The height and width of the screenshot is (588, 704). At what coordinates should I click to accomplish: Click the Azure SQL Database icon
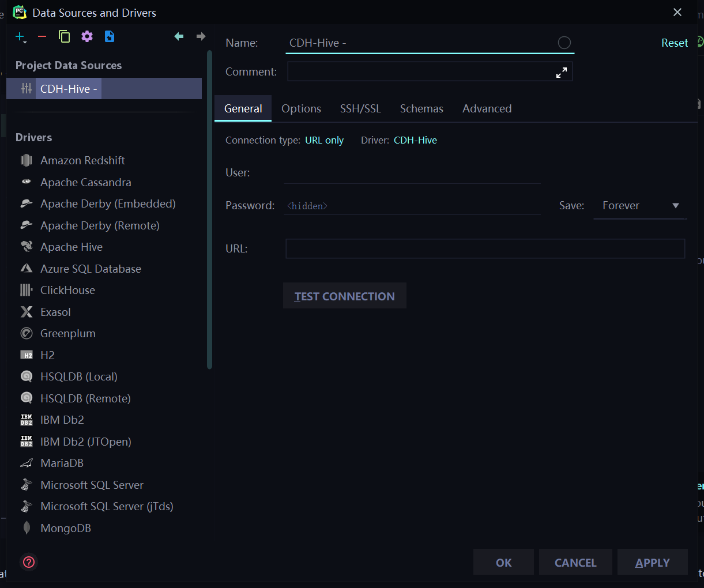tap(27, 269)
